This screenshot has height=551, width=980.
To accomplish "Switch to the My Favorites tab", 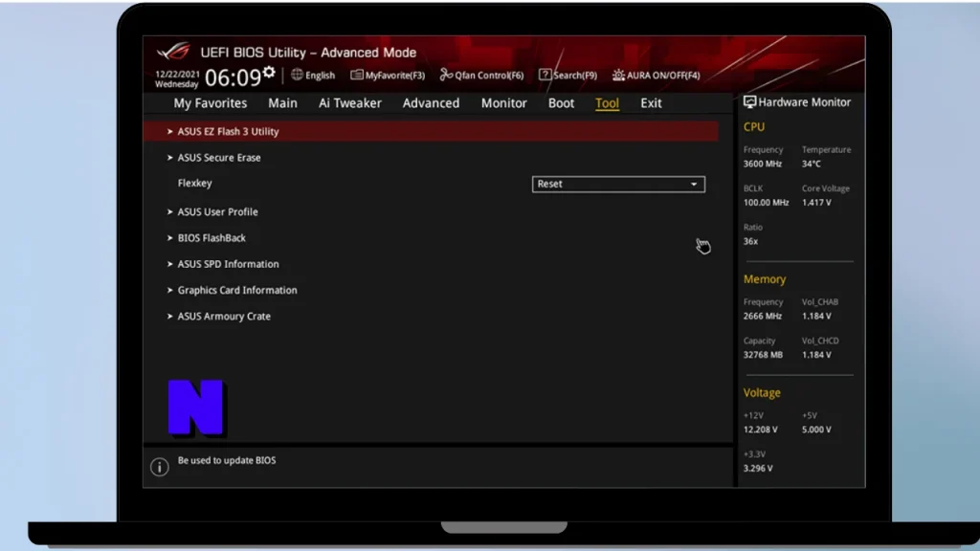I will pyautogui.click(x=210, y=103).
